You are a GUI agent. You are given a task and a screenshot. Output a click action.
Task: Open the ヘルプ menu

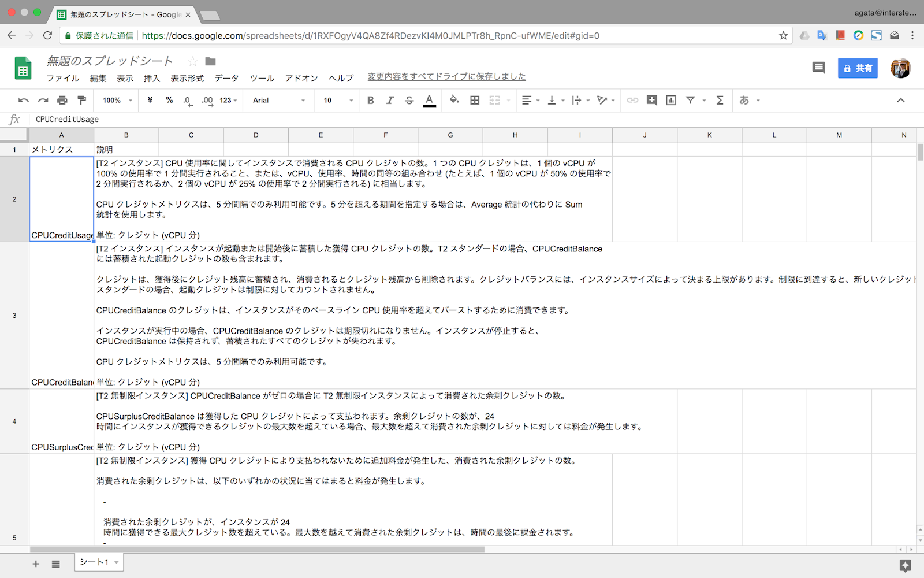(x=341, y=78)
